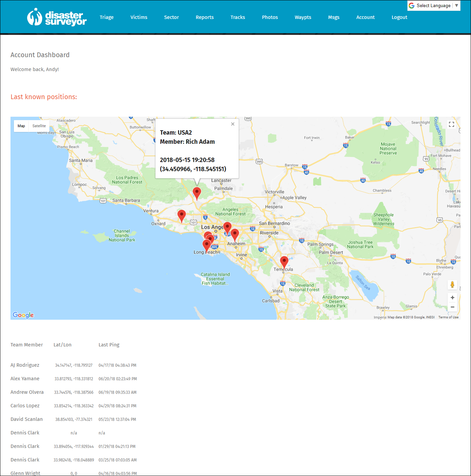The width and height of the screenshot is (471, 476).
Task: Click the San Bernardino map label
Action: (x=274, y=223)
